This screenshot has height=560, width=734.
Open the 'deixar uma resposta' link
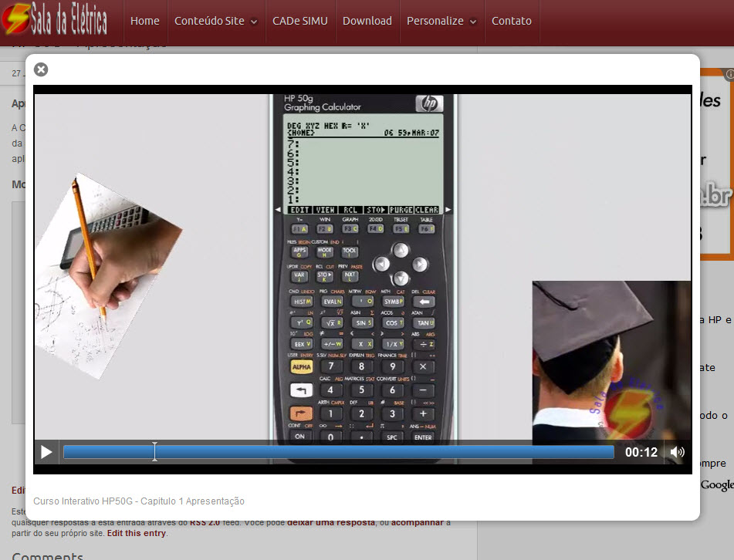[331, 522]
